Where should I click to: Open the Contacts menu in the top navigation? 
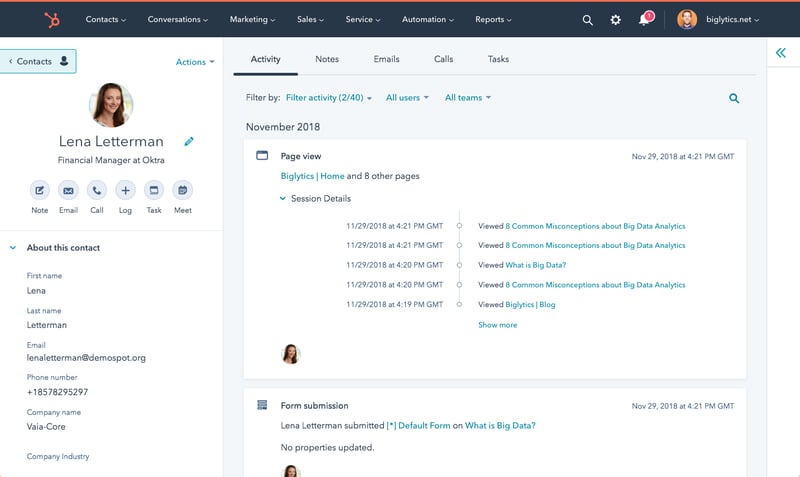click(x=106, y=19)
